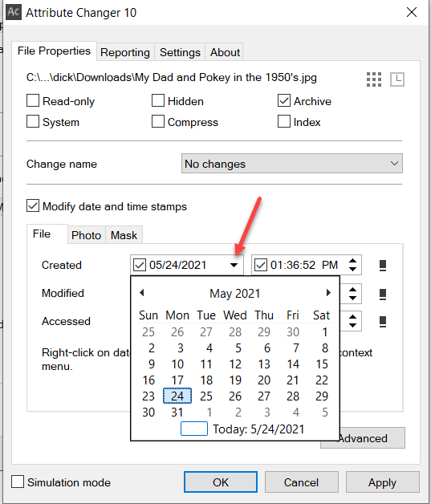Click the copy marker icon on Created row
This screenshot has height=504, width=431.
click(383, 265)
